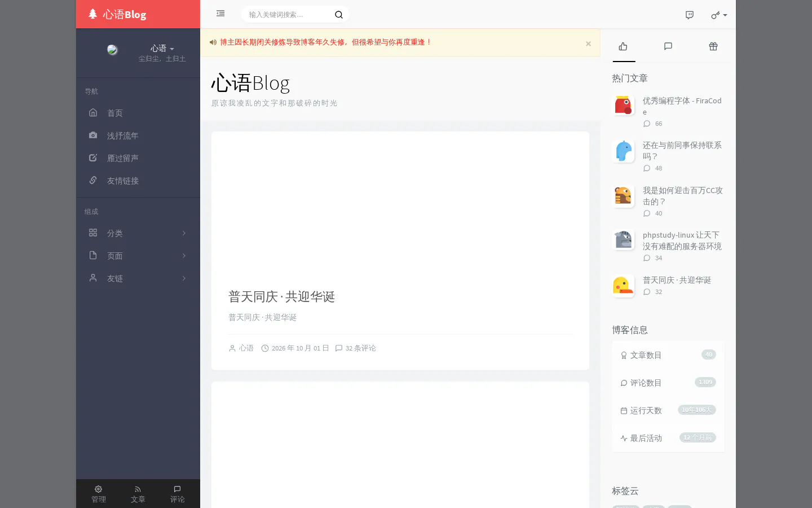Open the 心语 user dropdown in sidebar

pyautogui.click(x=162, y=49)
